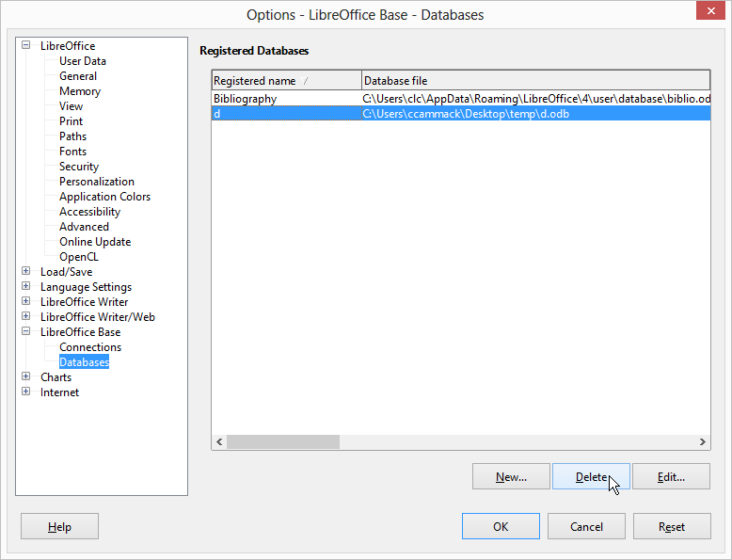Click the New... button
This screenshot has width=732, height=560.
coord(511,476)
